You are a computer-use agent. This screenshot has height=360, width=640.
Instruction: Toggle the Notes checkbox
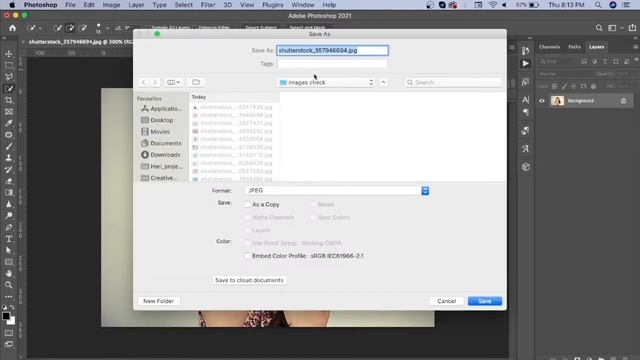(x=313, y=204)
